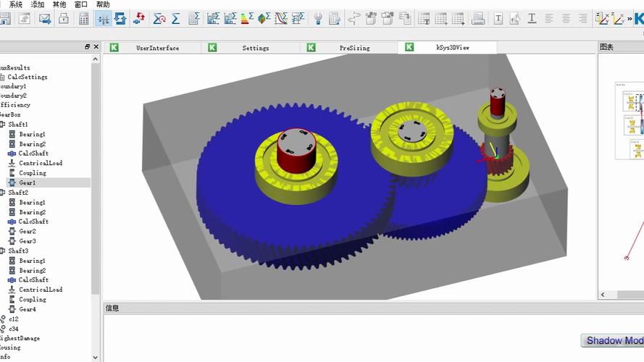Switch to the Settings tab
Image resolution: width=644 pixels, height=362 pixels.
click(255, 48)
